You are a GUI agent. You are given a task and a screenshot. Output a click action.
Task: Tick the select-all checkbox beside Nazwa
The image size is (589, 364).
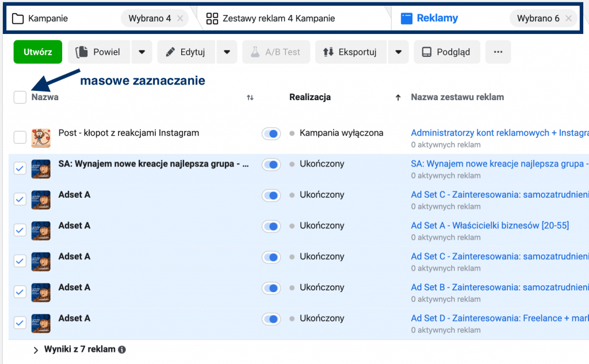[x=20, y=97]
